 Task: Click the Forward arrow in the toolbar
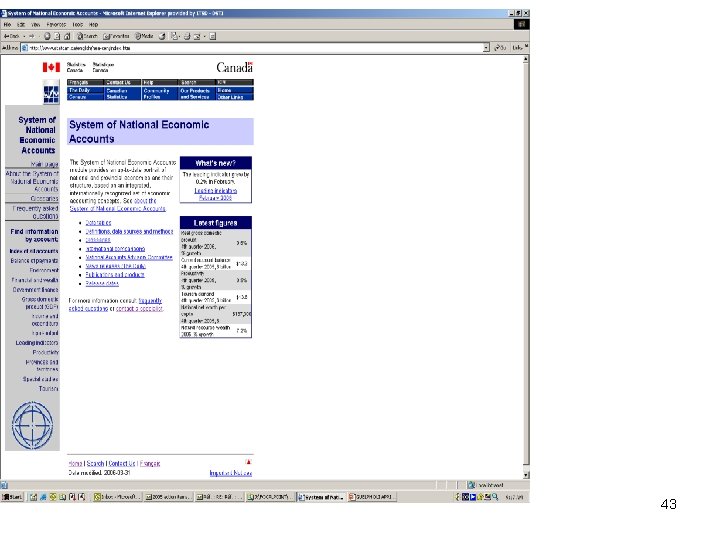(31, 36)
